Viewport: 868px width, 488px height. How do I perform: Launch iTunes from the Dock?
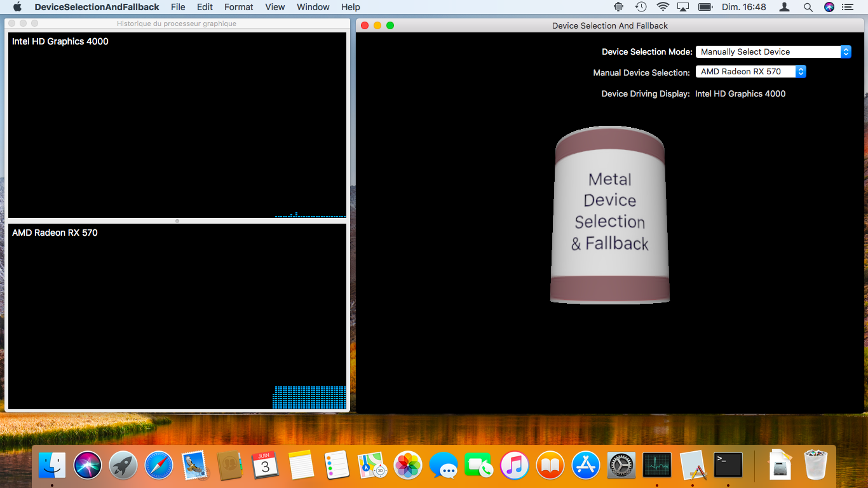click(x=515, y=465)
